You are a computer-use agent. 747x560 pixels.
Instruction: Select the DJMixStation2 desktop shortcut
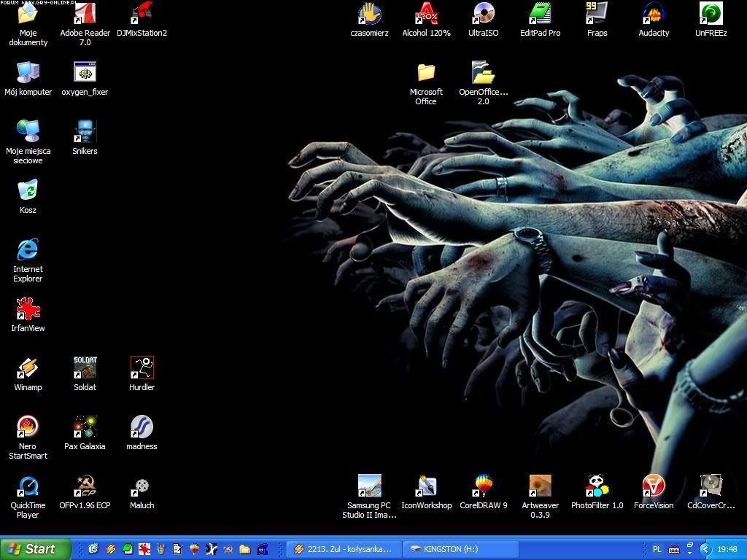pos(142,20)
